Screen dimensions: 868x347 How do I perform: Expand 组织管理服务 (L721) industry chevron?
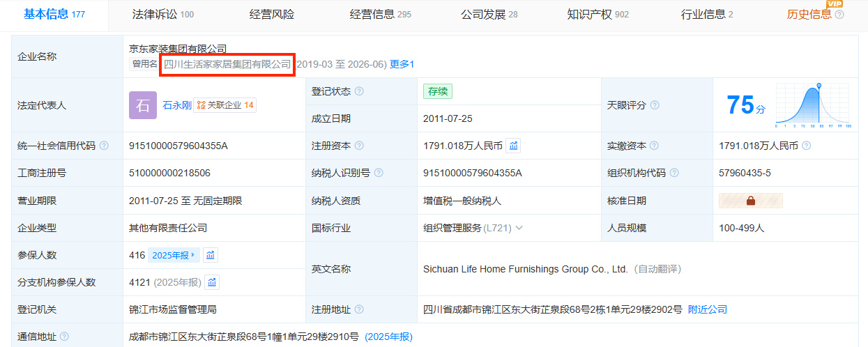[519, 228]
